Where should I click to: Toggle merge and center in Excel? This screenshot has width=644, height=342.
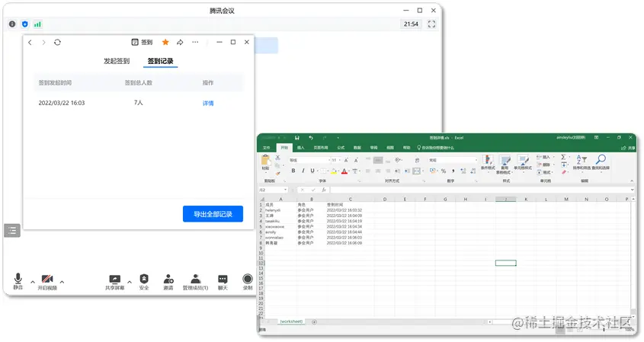[417, 171]
